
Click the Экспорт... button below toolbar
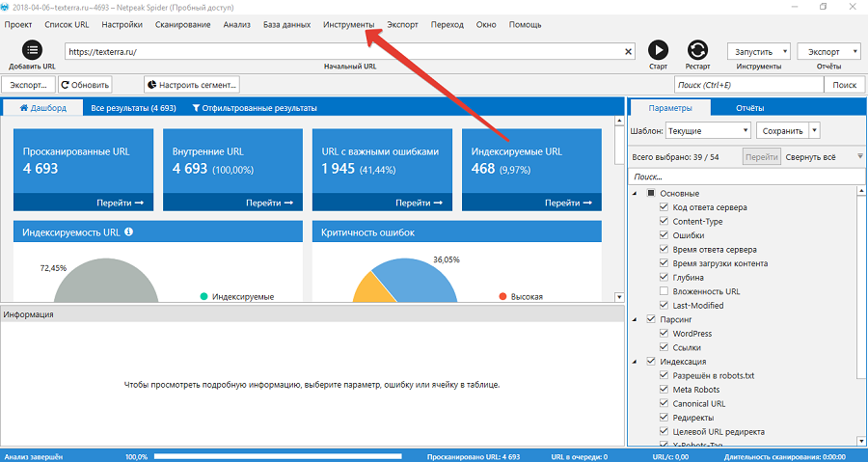(x=28, y=85)
